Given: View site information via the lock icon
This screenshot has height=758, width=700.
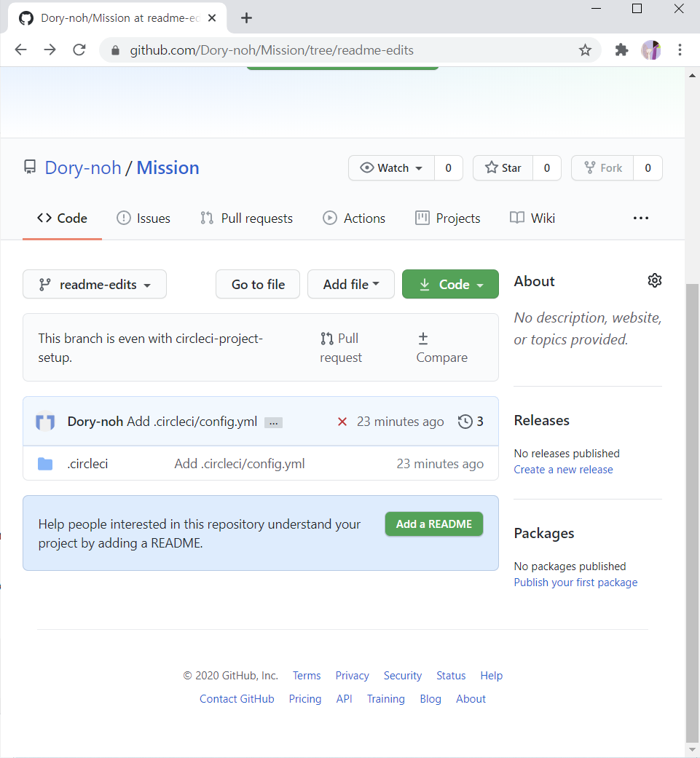Looking at the screenshot, I should [x=115, y=50].
